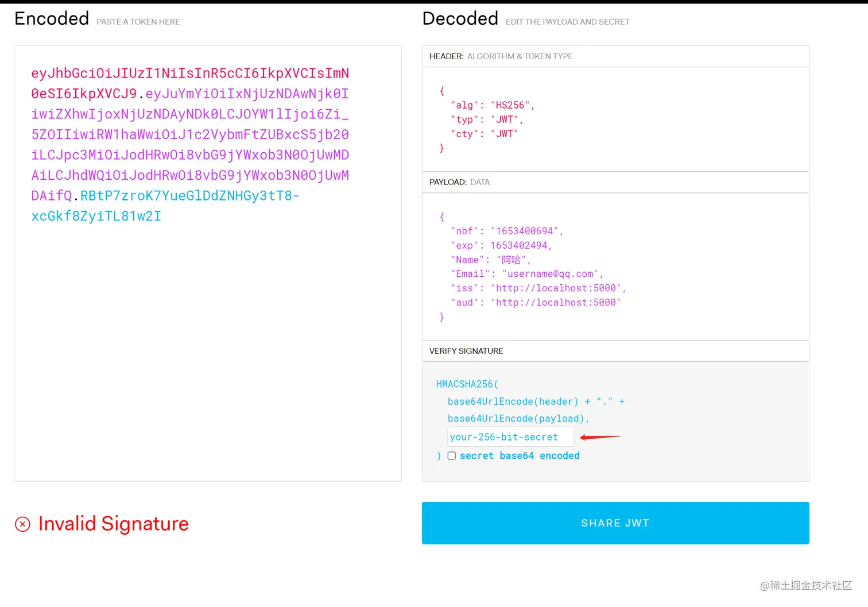Click the blue signature part xcGkf8ZyiTL81w2I

(x=96, y=216)
